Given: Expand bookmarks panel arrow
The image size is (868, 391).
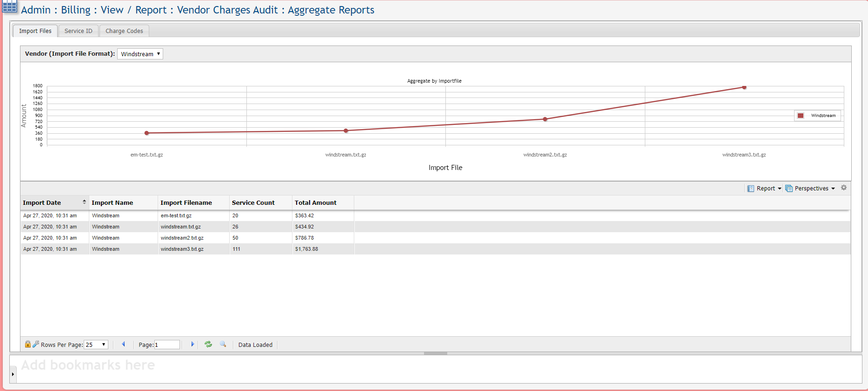Looking at the screenshot, I should (13, 374).
